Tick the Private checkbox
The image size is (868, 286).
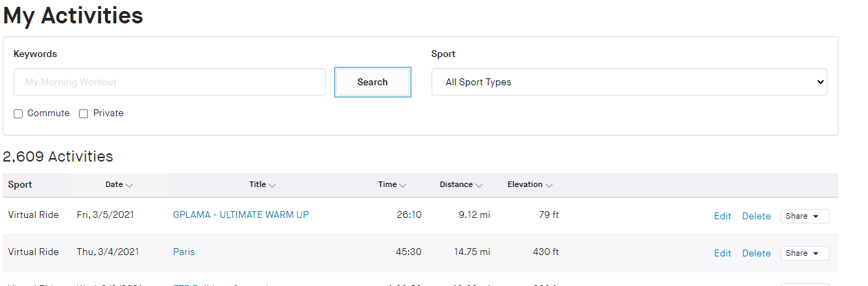(x=84, y=113)
